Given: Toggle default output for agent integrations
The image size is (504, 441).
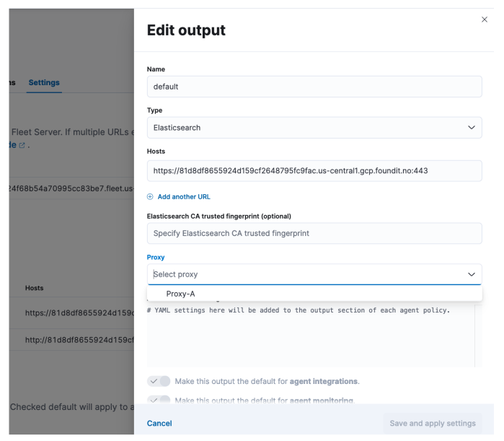Looking at the screenshot, I should click(159, 381).
